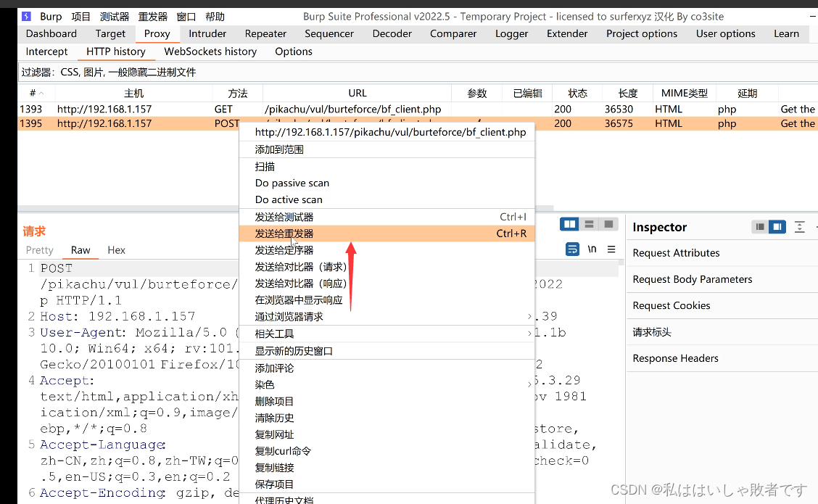818x504 pixels.
Task: Open the proxy Options sub-tab
Action: tap(294, 51)
